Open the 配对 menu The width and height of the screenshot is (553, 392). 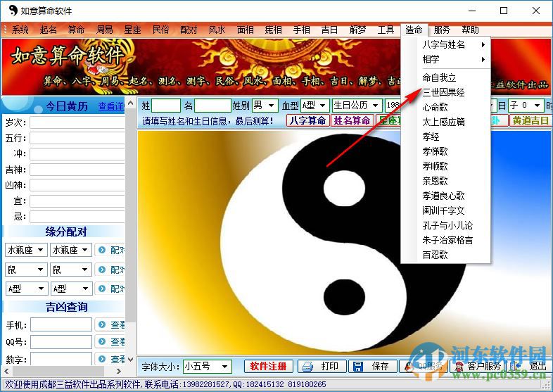189,30
